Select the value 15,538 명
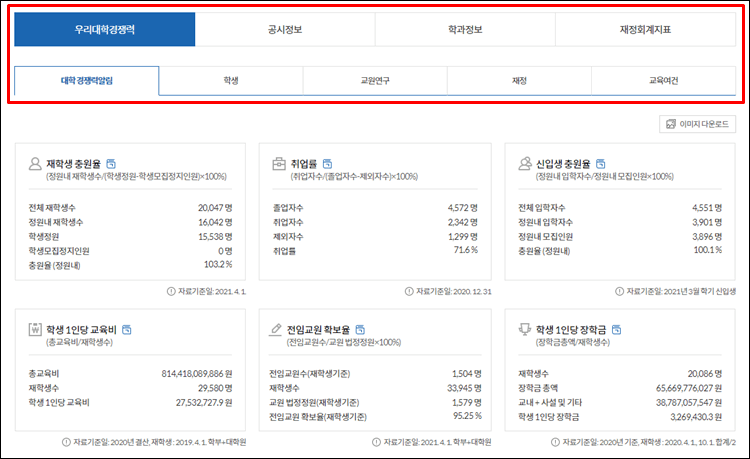The image size is (750, 459). 215,237
